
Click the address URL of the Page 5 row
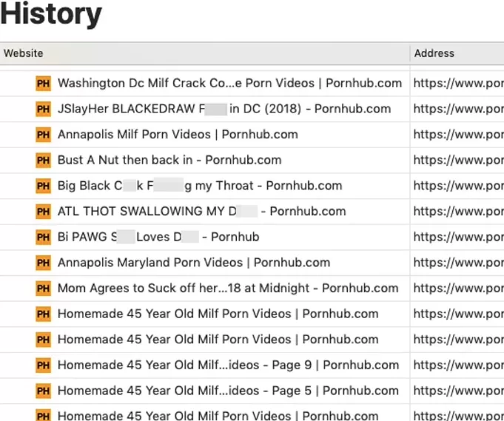pyautogui.click(x=459, y=391)
